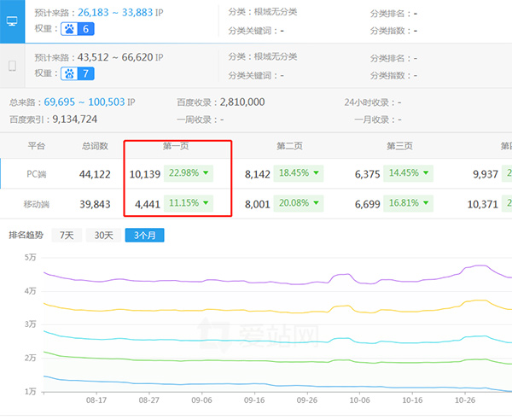Image resolution: width=512 pixels, height=420 pixels.
Task: Click PC third page count 6,375
Action: [x=367, y=174]
